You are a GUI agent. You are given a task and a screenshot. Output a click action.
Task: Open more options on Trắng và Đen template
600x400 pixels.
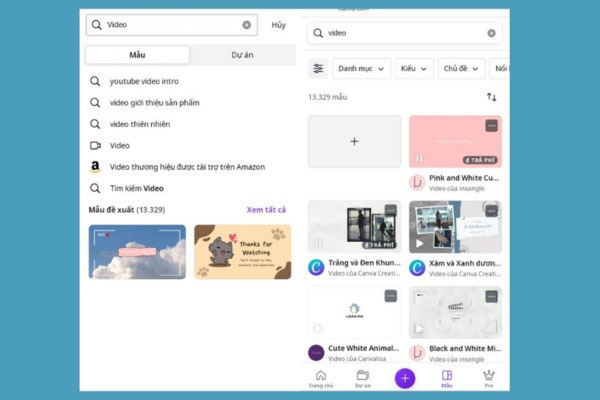pyautogui.click(x=390, y=211)
